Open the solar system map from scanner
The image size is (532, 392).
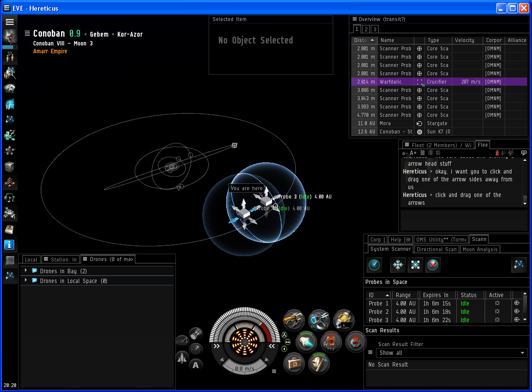519,265
